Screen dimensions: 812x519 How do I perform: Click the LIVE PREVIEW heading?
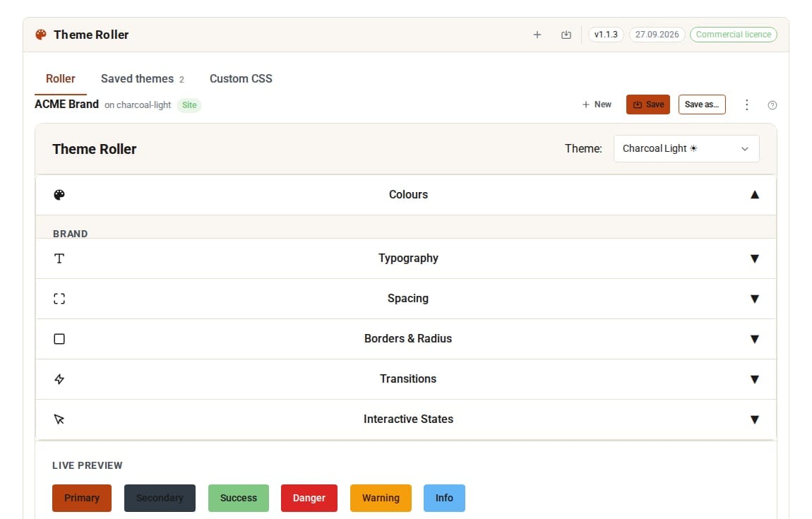tap(88, 465)
